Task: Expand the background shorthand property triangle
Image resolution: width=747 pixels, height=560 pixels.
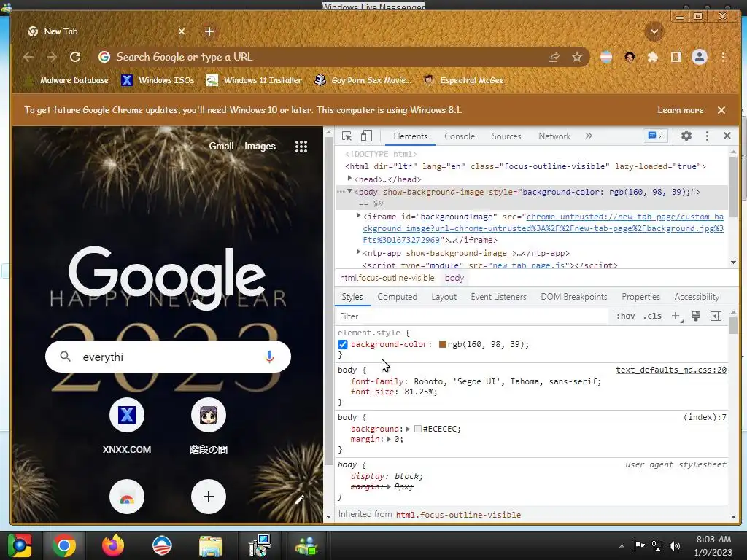Action: click(408, 429)
